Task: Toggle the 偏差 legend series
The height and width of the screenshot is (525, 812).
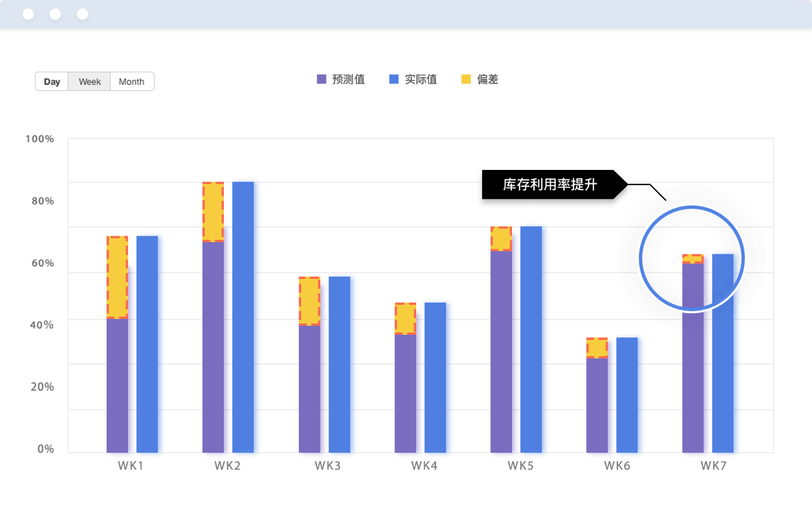Action: [x=480, y=79]
